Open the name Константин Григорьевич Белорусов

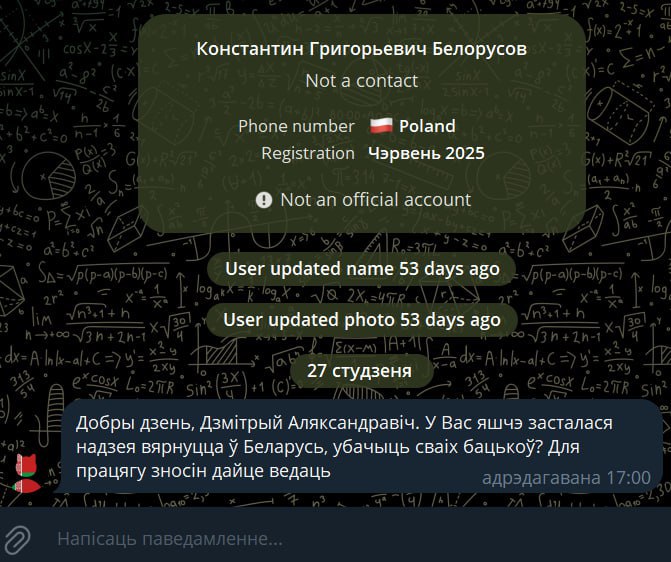pos(362,49)
